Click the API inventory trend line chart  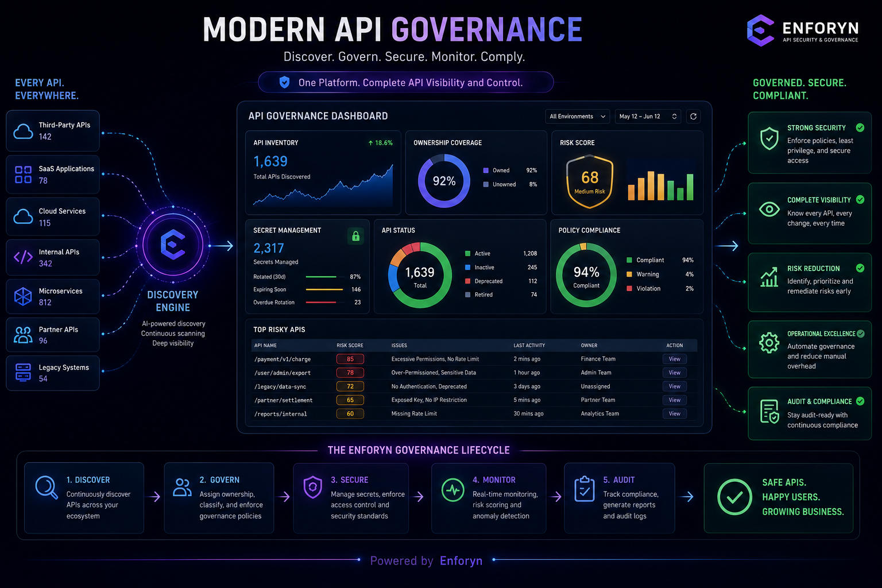(323, 186)
